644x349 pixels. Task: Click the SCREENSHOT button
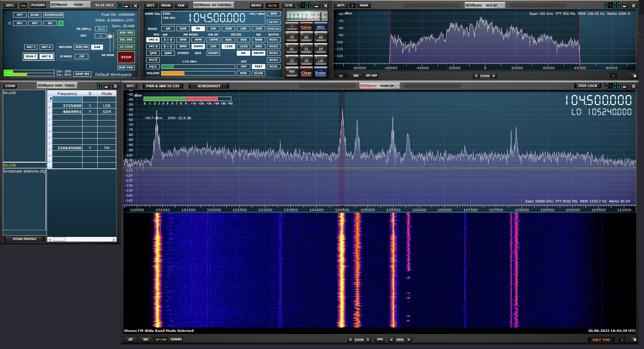[x=209, y=86]
